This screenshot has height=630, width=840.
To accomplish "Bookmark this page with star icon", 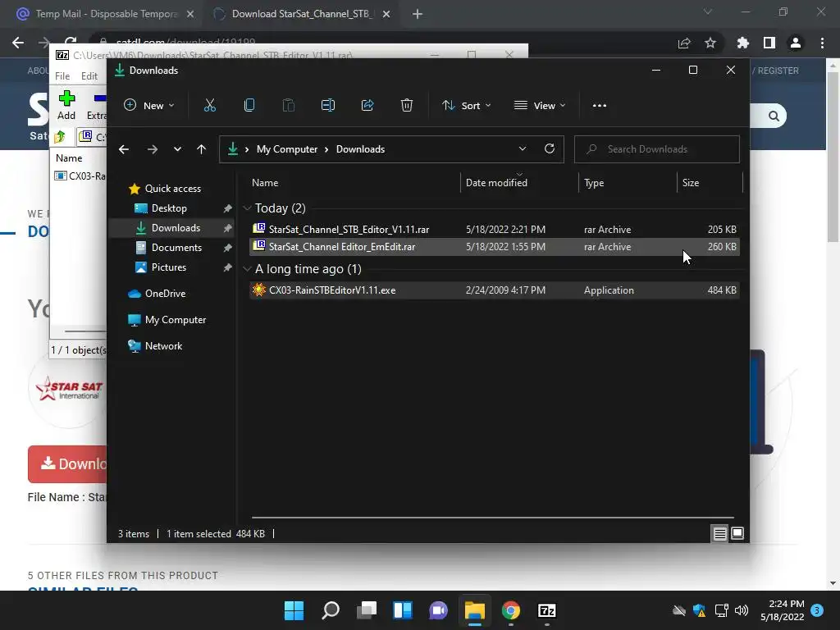I will pyautogui.click(x=710, y=43).
